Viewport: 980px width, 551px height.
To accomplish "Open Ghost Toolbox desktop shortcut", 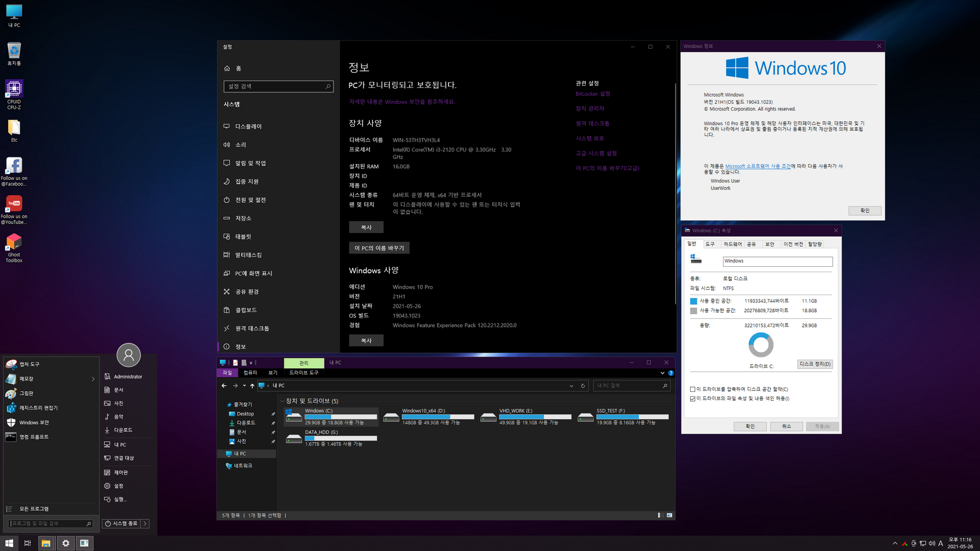I will [x=14, y=248].
